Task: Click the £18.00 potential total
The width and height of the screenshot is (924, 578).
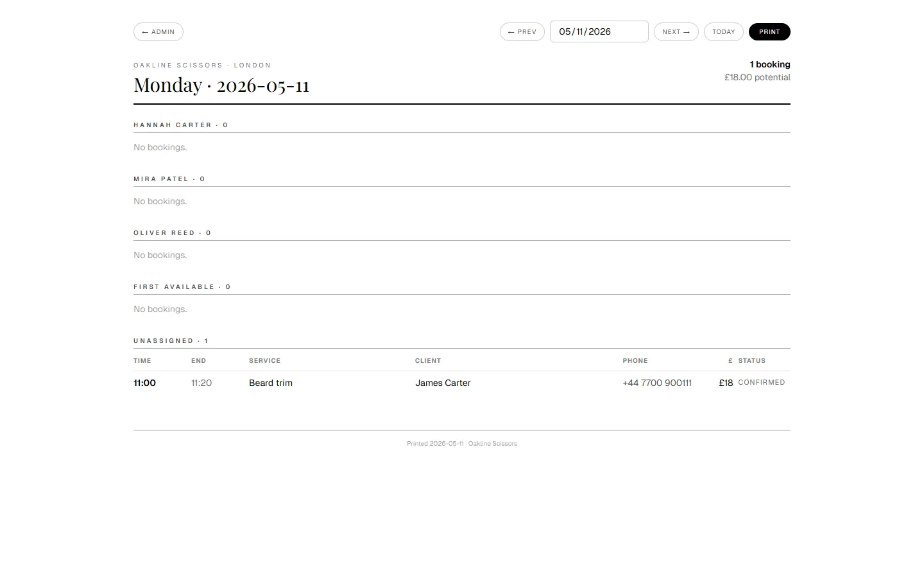Action: click(757, 77)
